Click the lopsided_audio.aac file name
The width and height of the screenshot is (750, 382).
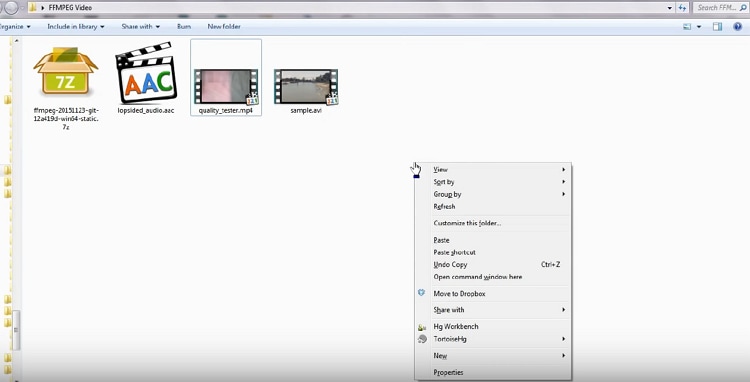146,110
